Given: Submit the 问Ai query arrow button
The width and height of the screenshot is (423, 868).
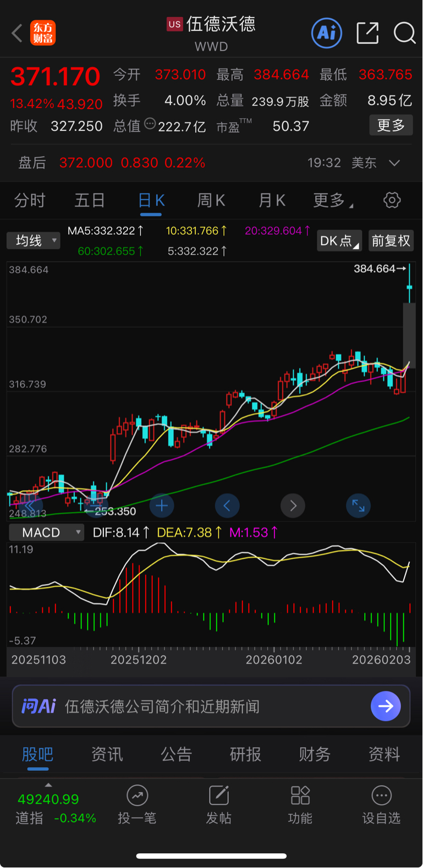Looking at the screenshot, I should coord(386,706).
